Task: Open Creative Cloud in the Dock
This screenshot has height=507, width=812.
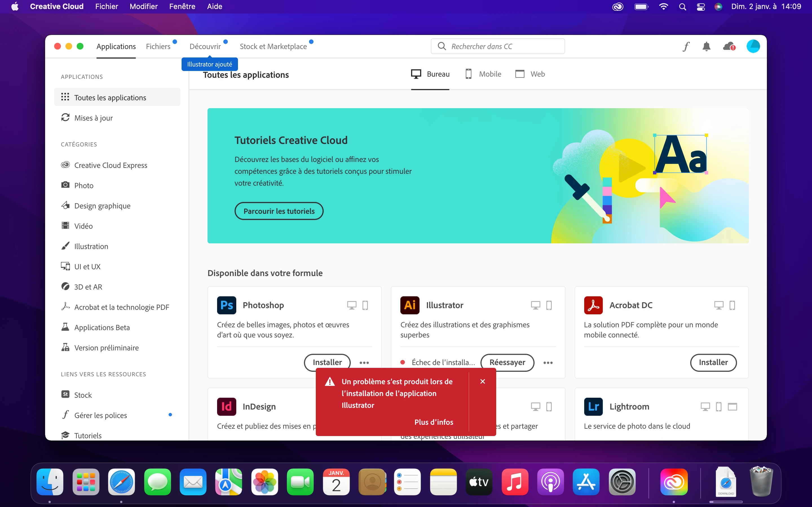Action: [x=674, y=482]
